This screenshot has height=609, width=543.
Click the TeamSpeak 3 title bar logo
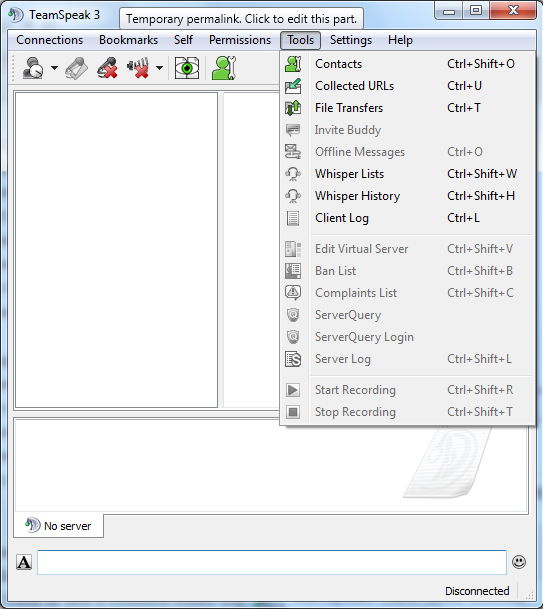pos(16,15)
